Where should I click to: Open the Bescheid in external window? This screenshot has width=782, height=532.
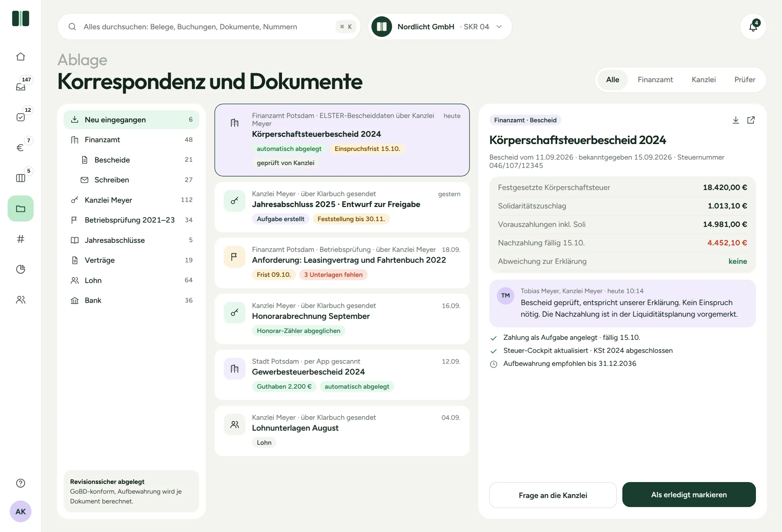(751, 120)
